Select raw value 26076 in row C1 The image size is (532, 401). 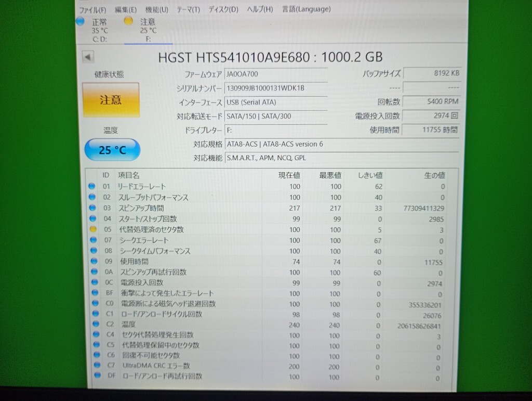tap(432, 316)
